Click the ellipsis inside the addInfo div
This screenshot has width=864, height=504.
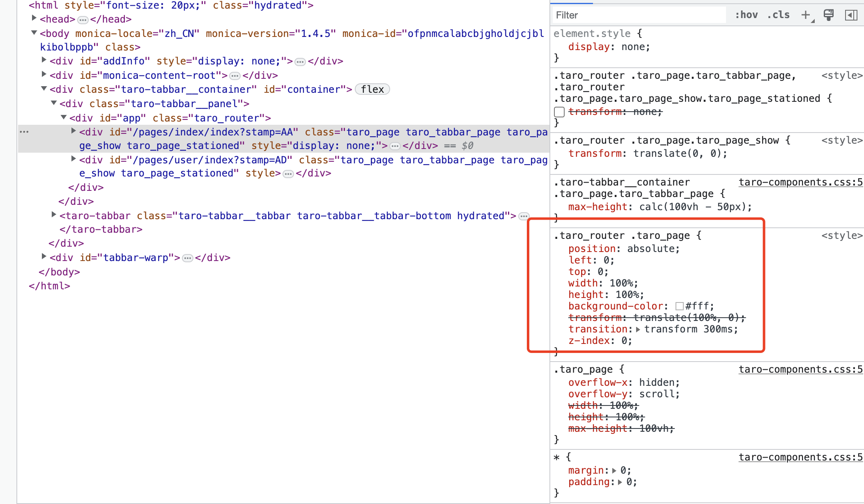[x=300, y=61]
